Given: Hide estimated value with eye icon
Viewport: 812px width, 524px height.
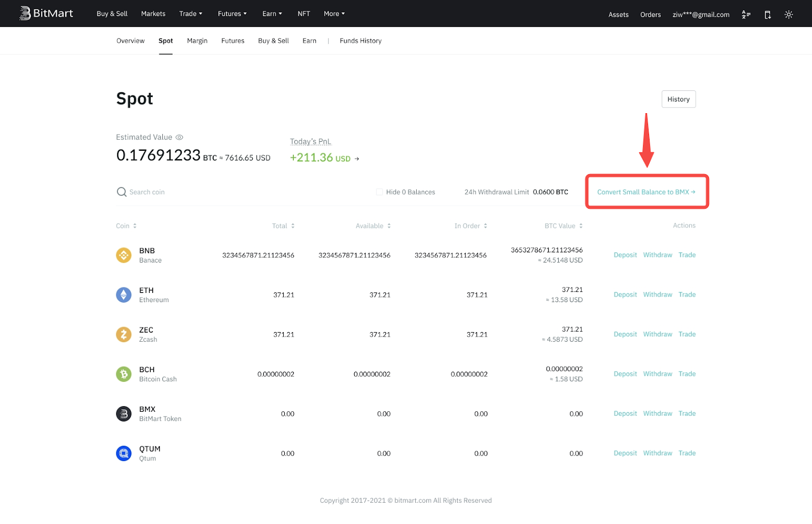Looking at the screenshot, I should [179, 137].
